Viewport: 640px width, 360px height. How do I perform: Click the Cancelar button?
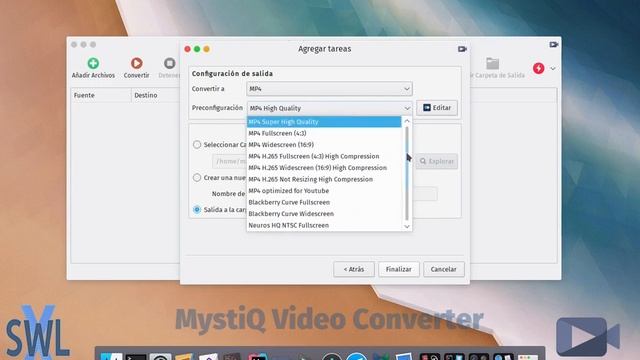[x=444, y=269]
